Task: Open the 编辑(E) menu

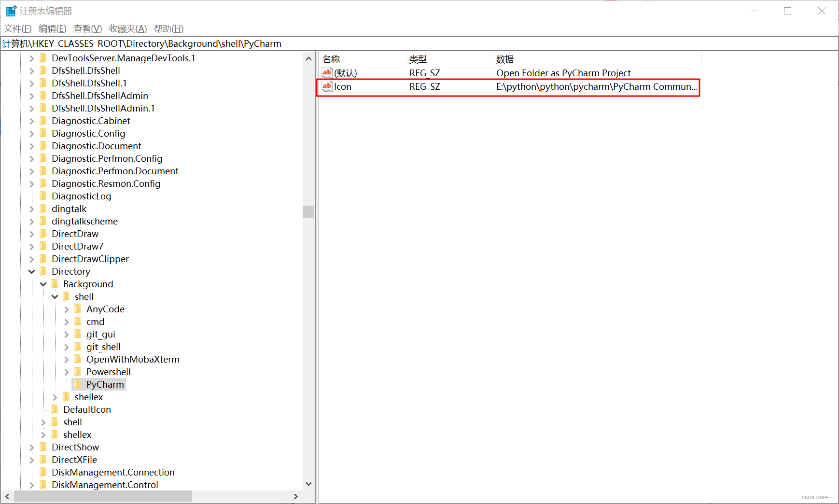Action: coord(53,28)
